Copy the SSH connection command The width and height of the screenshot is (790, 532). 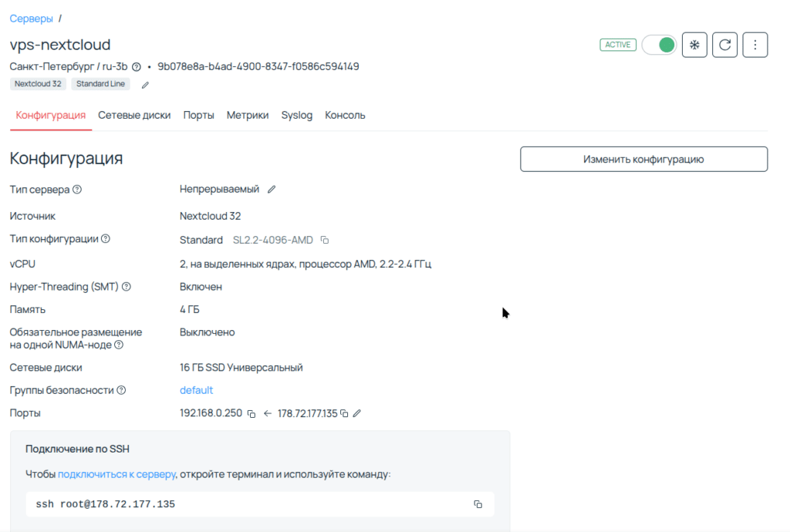pos(476,503)
